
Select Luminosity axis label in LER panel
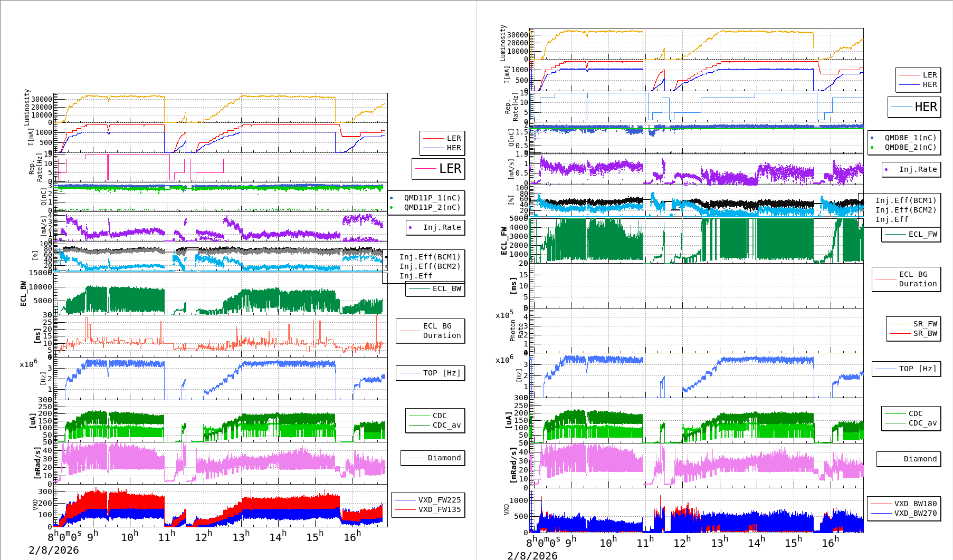[x=27, y=107]
